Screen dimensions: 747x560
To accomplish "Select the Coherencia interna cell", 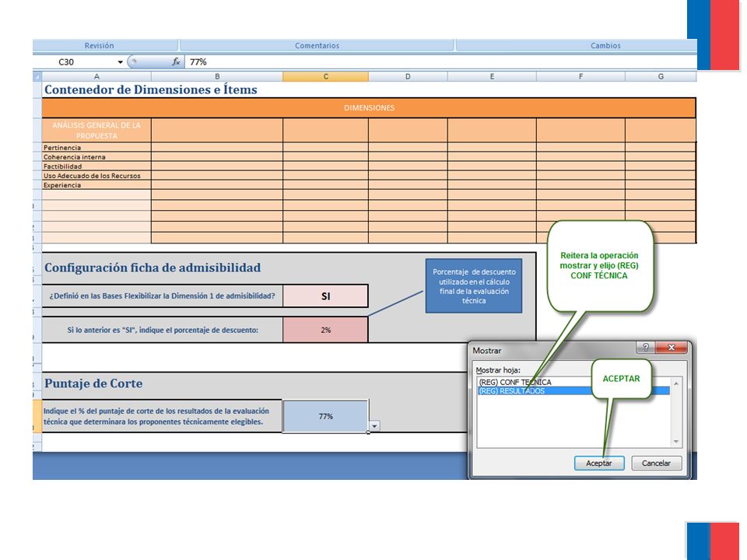I will coord(96,156).
